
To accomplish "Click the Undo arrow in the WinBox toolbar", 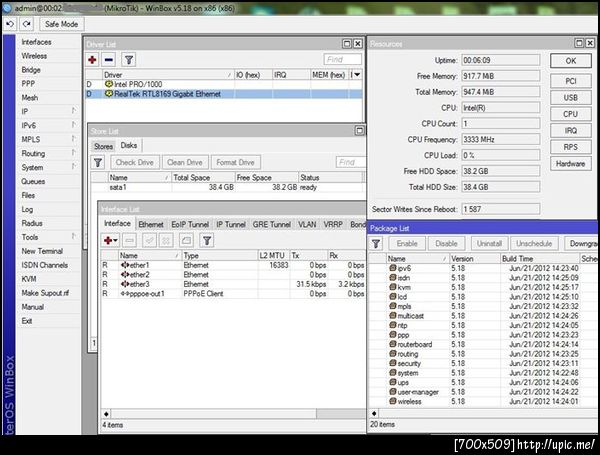I will 10,24.
